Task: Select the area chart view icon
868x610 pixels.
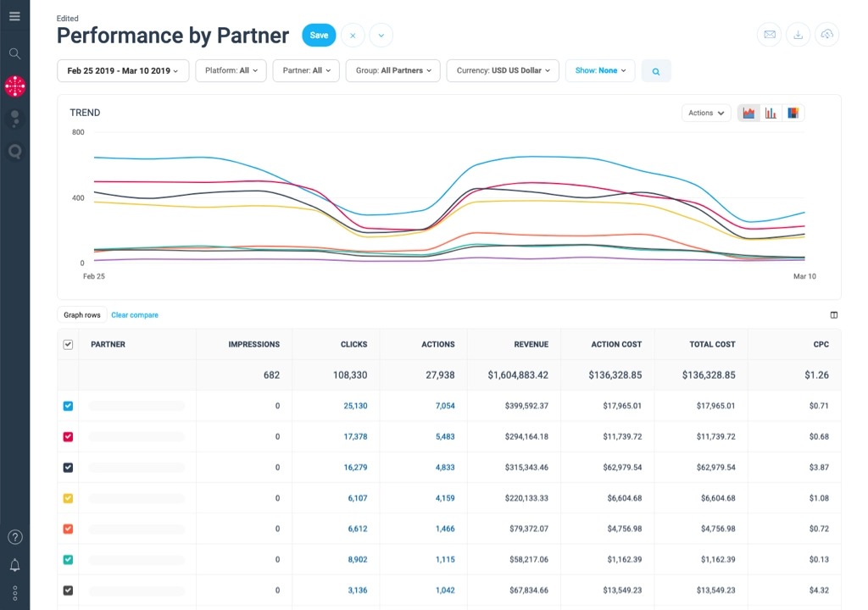Action: click(x=749, y=113)
